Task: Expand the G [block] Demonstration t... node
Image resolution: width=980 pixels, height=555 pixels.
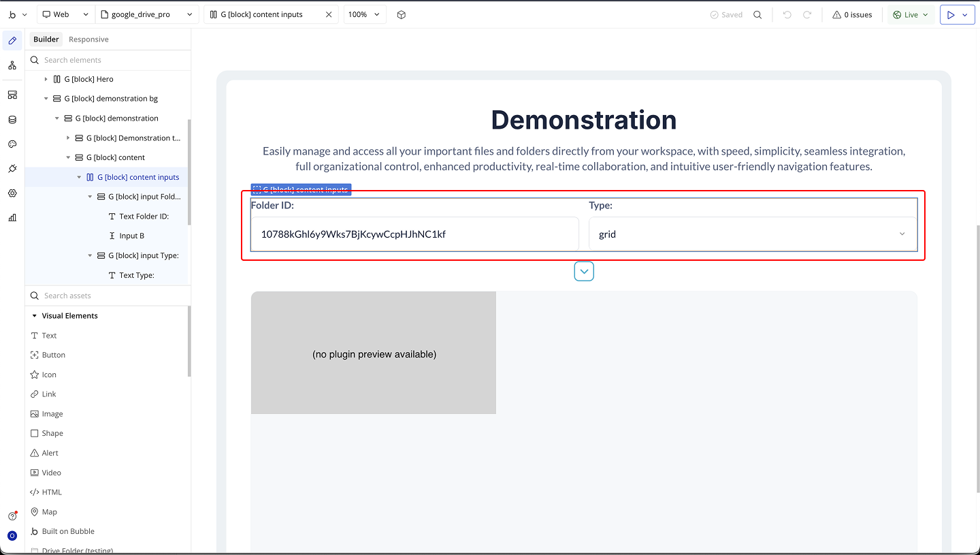Action: click(x=68, y=138)
